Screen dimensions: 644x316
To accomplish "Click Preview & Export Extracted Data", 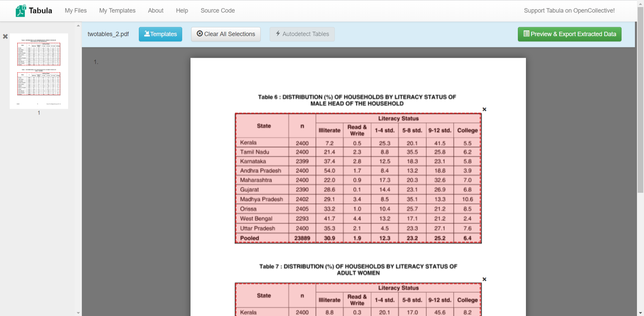I will [x=569, y=34].
